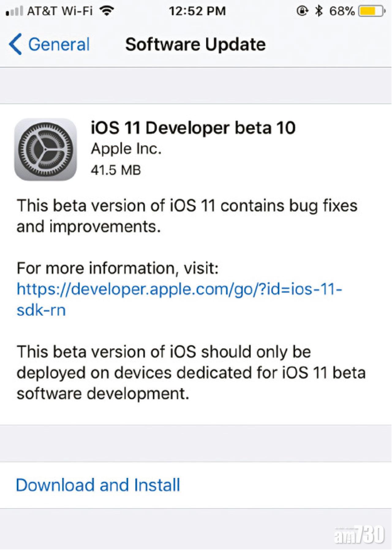Tap the back chevron arrow
The image size is (392, 550).
15,44
